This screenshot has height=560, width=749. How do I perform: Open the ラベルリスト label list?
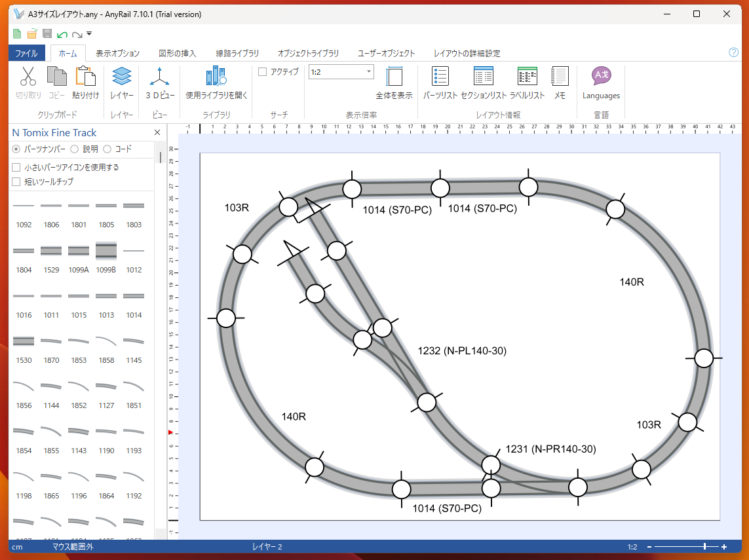point(528,83)
